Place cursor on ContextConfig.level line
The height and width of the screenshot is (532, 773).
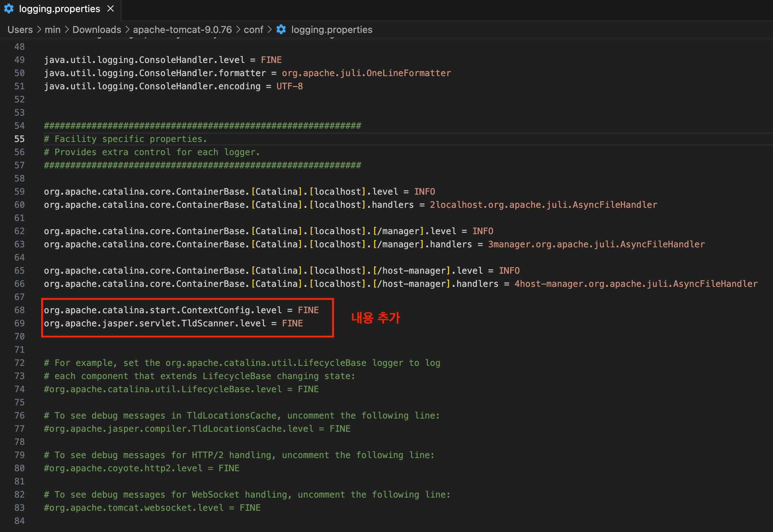181,310
